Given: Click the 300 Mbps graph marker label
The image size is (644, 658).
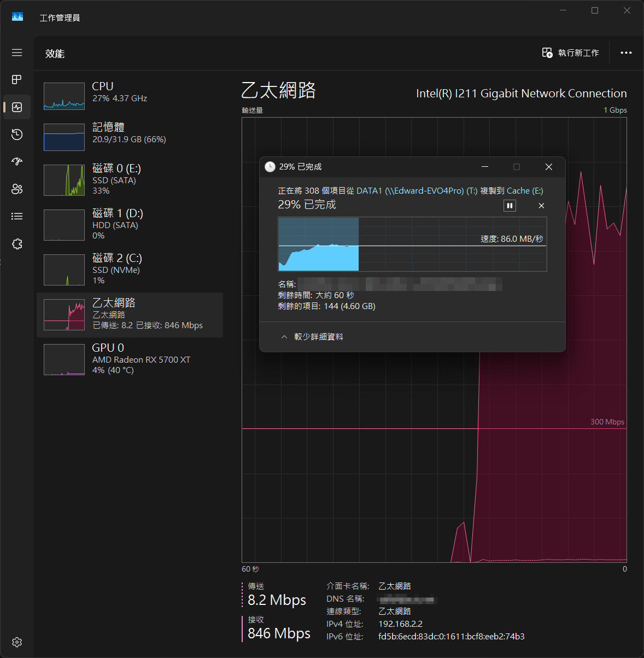Looking at the screenshot, I should [x=607, y=422].
